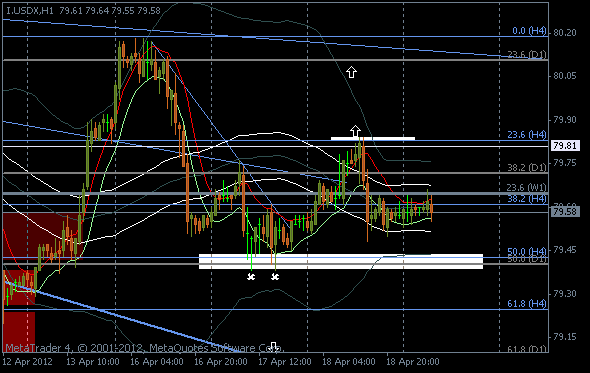Image resolution: width=590 pixels, height=373 pixels.
Task: Click the current price 79.58 label
Action: coord(565,212)
